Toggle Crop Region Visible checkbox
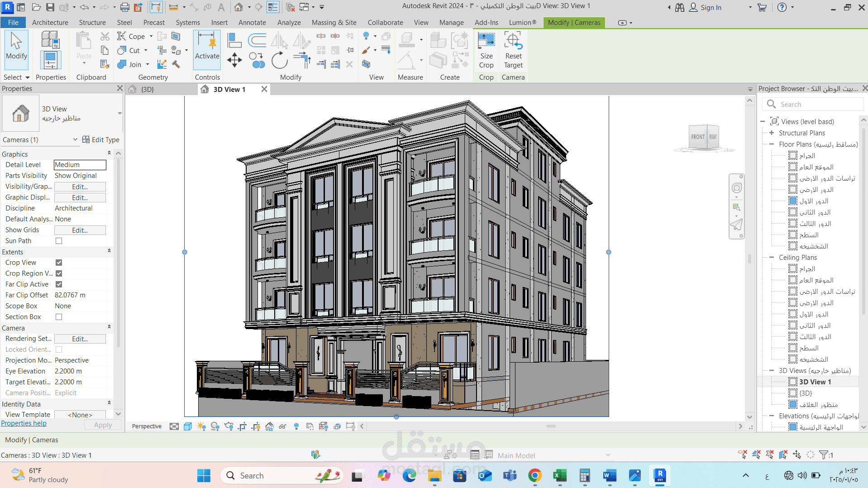This screenshot has width=868, height=488. (59, 273)
